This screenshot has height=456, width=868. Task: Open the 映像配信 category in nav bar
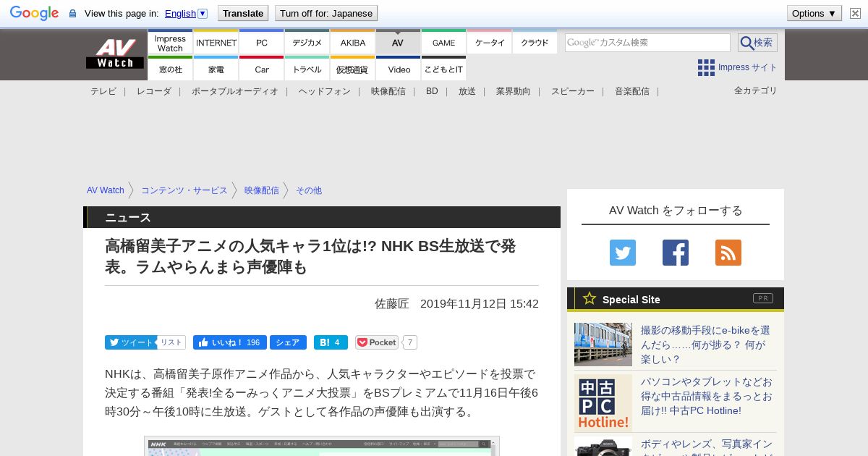(388, 91)
